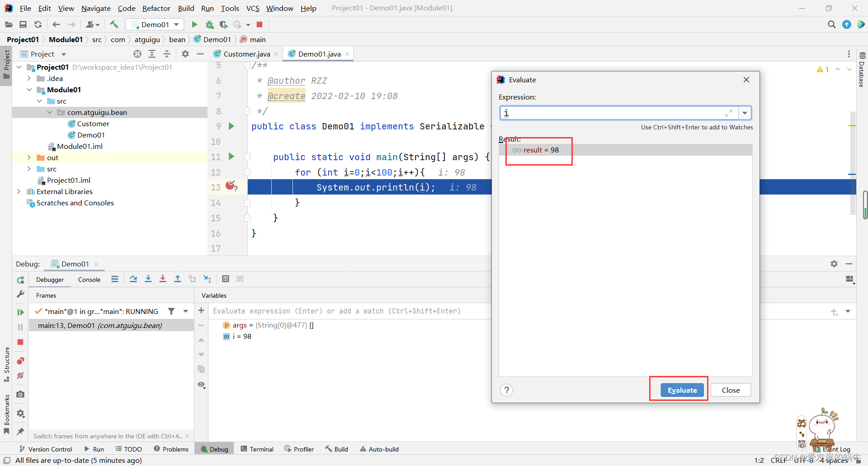
Task: Switch to Console debug tab
Action: (89, 280)
